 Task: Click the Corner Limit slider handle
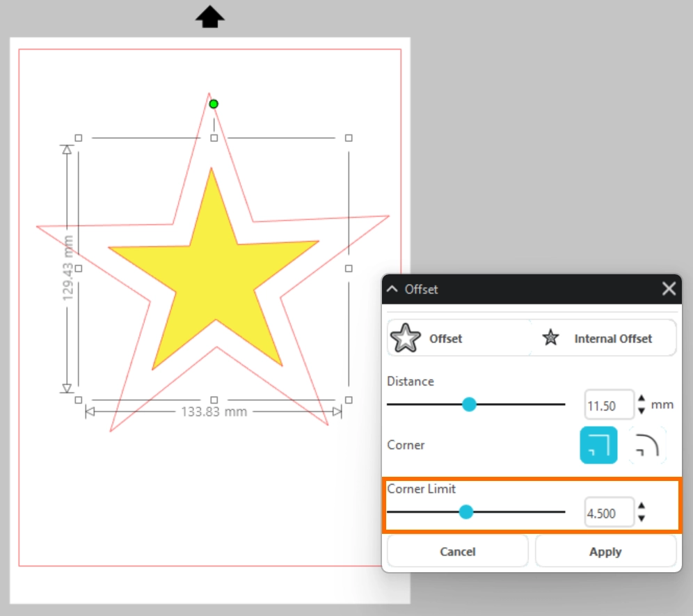pyautogui.click(x=466, y=512)
